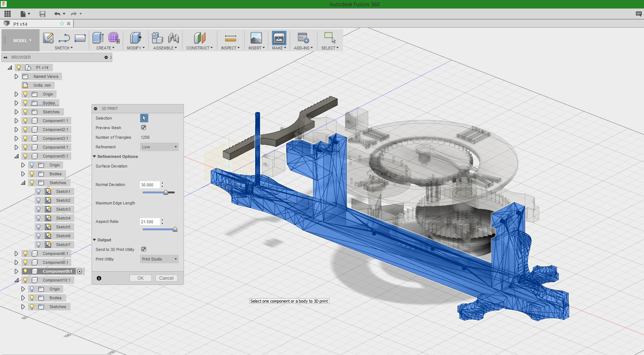
Task: Expand the Named Views tree node
Action: tap(16, 76)
